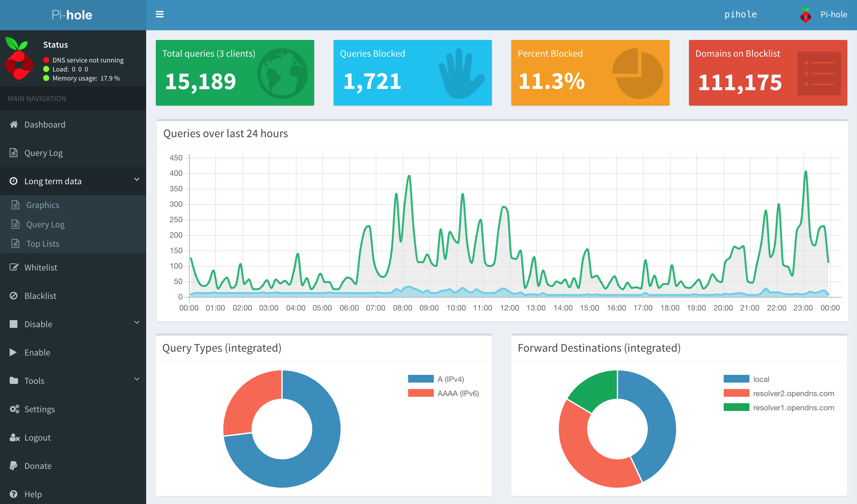
Task: Open the Blacklist management page
Action: [x=39, y=295]
